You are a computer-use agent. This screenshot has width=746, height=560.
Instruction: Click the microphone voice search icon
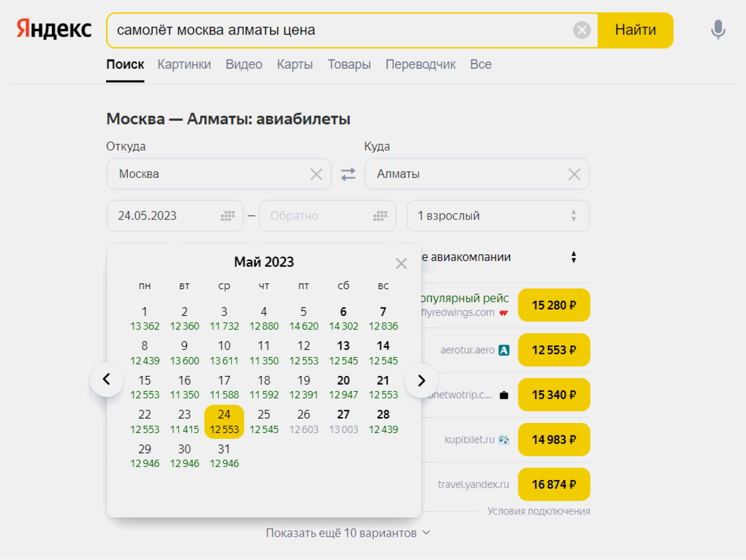click(x=717, y=30)
